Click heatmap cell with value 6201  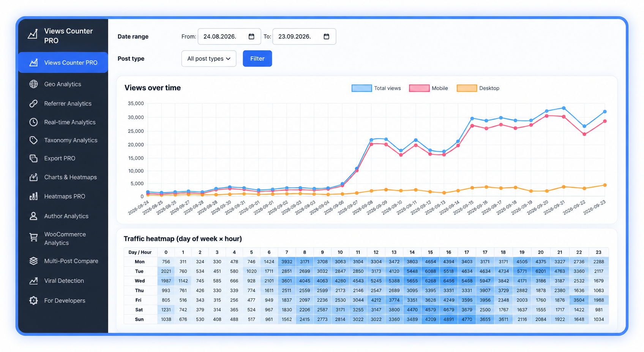(541, 271)
